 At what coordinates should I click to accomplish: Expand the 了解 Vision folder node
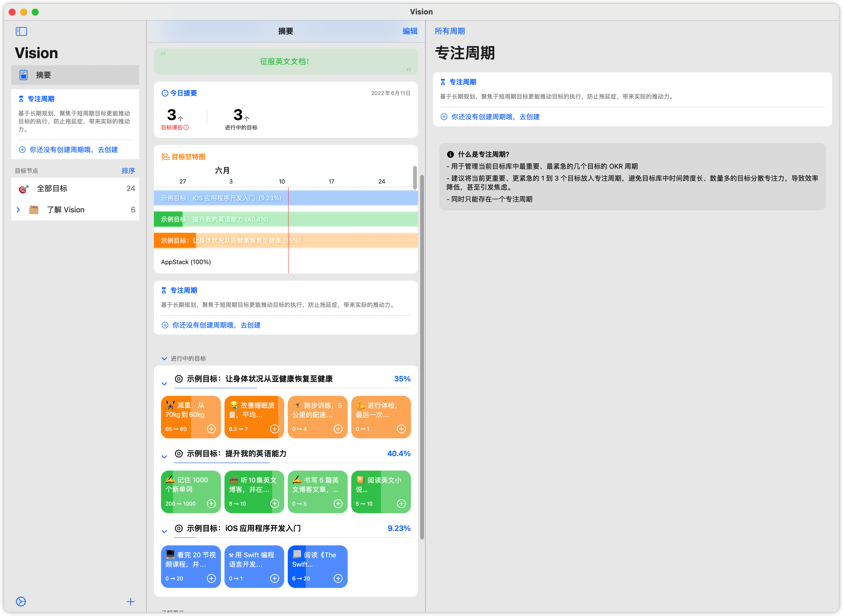pyautogui.click(x=18, y=209)
